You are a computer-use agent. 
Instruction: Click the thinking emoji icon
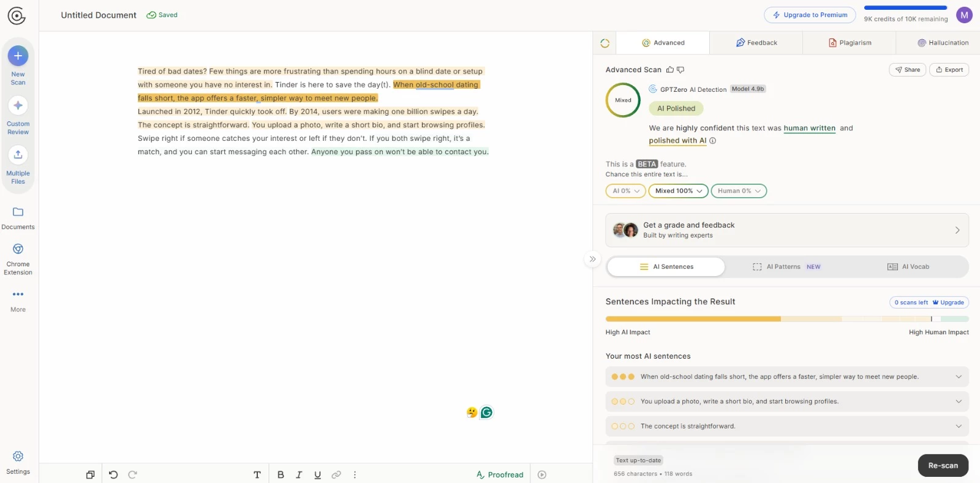[472, 413]
